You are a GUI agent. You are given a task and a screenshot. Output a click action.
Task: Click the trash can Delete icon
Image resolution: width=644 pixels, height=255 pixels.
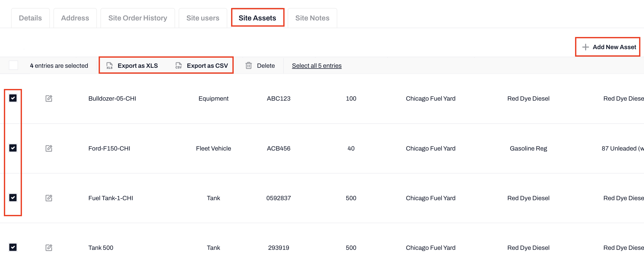(248, 66)
